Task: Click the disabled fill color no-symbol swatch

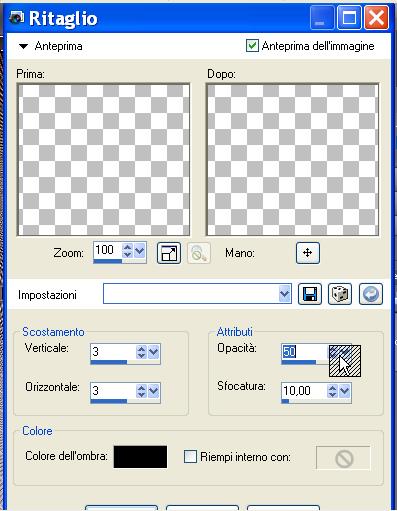Action: [343, 458]
